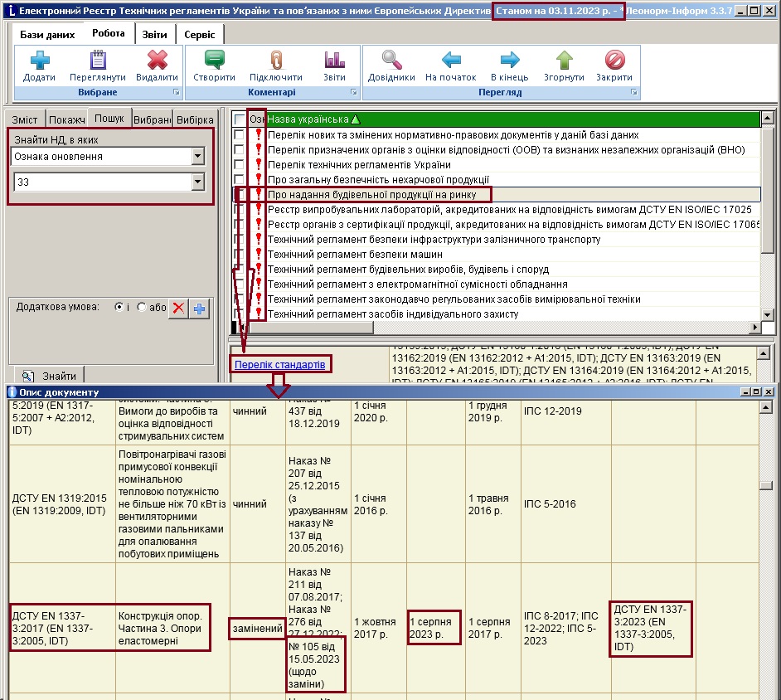This screenshot has width=781, height=700.
Task: Click the vertical scrollbar thumb in Опис документу
Action: click(x=765, y=485)
